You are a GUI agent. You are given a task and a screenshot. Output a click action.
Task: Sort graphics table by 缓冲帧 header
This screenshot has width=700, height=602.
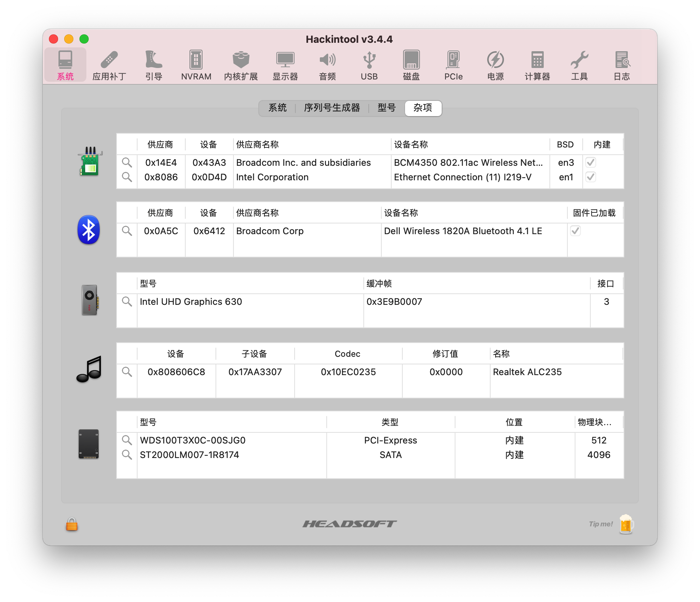(476, 283)
